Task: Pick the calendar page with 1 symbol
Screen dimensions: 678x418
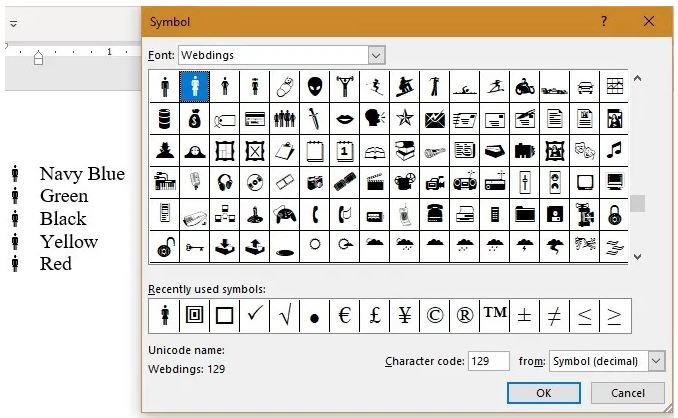Action: click(x=345, y=150)
